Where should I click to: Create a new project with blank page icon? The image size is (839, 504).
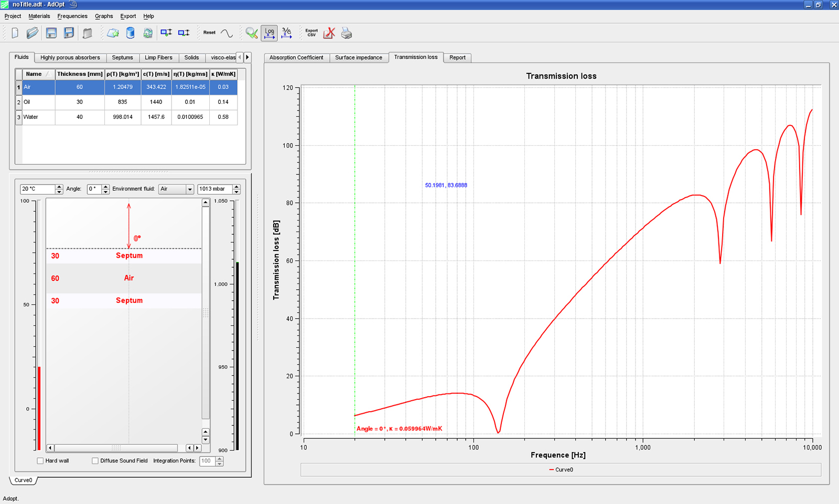click(15, 33)
